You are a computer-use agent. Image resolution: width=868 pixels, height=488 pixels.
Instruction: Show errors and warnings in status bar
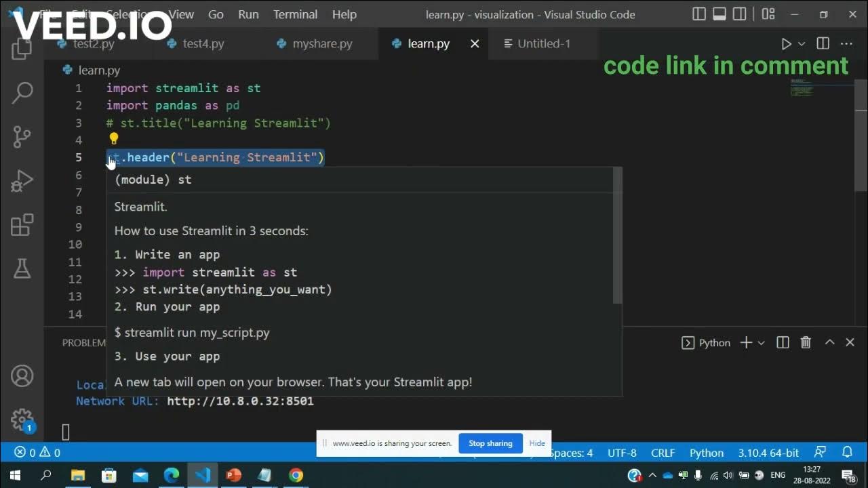point(37,453)
